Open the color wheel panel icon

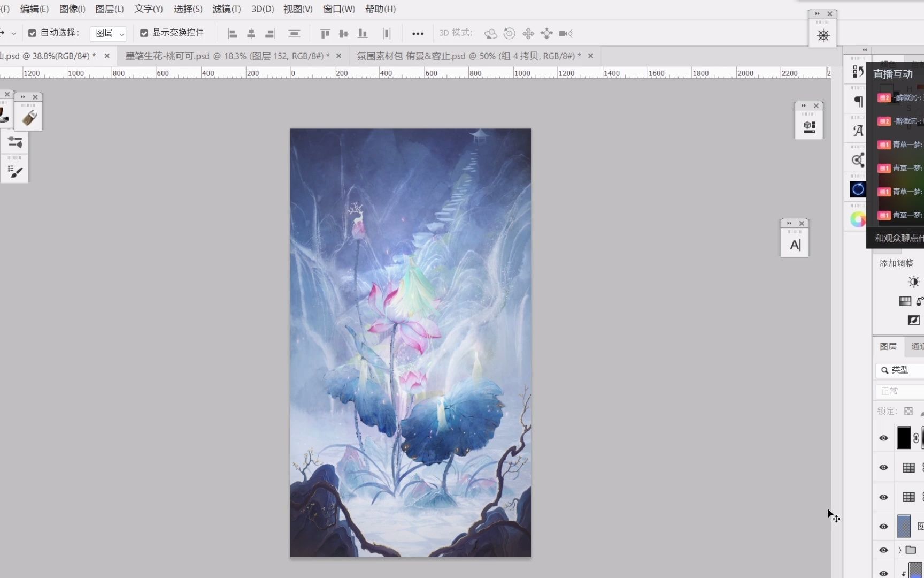[858, 219]
